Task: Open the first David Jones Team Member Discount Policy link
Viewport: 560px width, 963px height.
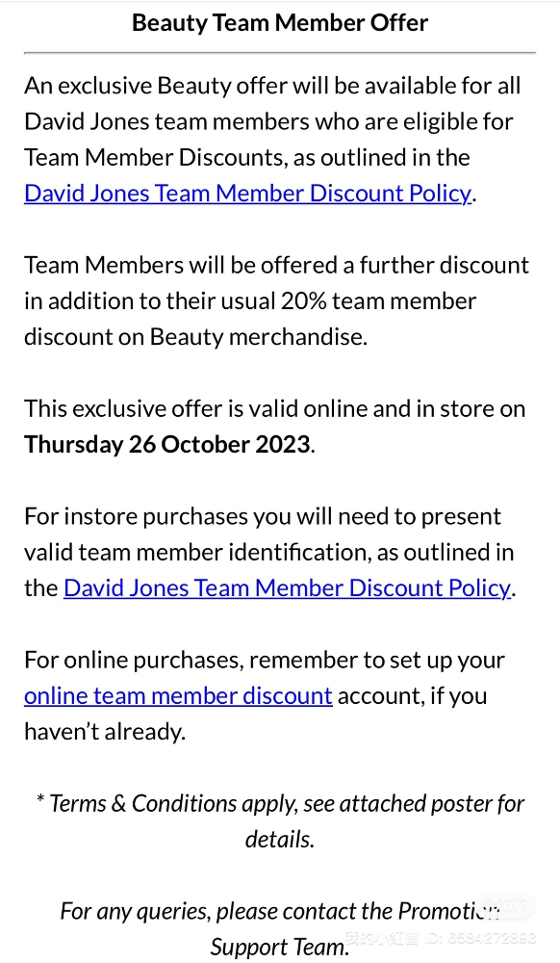Action: [x=248, y=193]
